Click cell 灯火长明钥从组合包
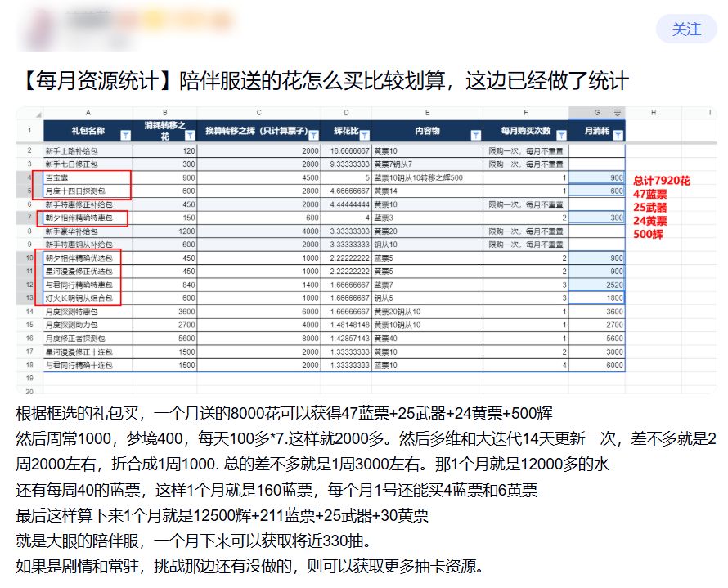728x588 pixels. (x=88, y=298)
